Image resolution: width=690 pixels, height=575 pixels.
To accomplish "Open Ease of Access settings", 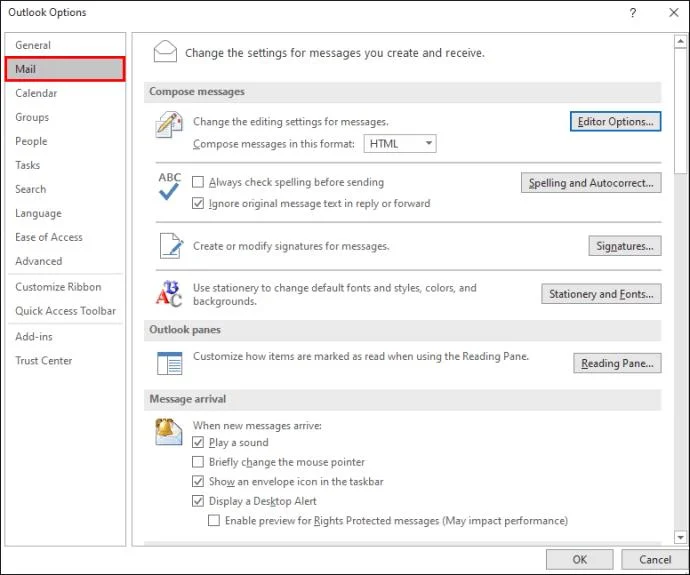I will point(65,237).
